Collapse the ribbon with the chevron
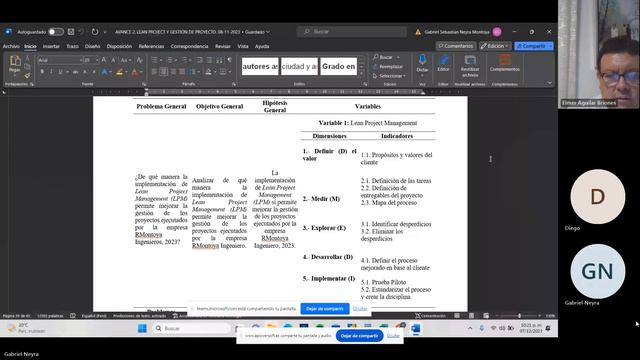Viewport: 640px width, 360px height. click(549, 83)
